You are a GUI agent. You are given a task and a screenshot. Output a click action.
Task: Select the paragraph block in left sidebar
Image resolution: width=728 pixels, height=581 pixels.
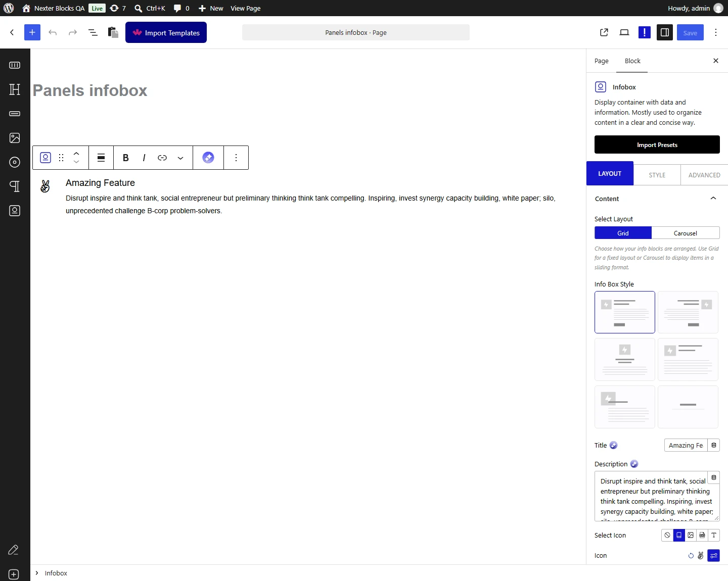15,186
